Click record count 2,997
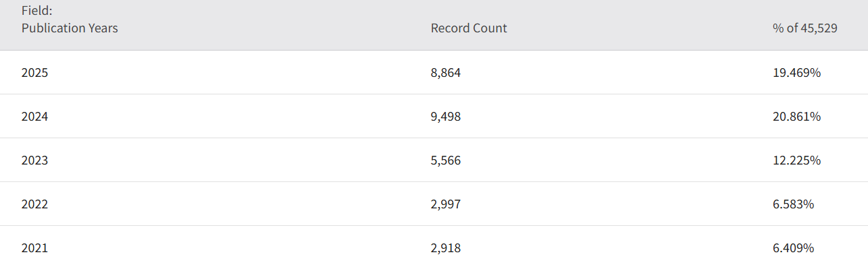The height and width of the screenshot is (263, 868). [x=446, y=204]
